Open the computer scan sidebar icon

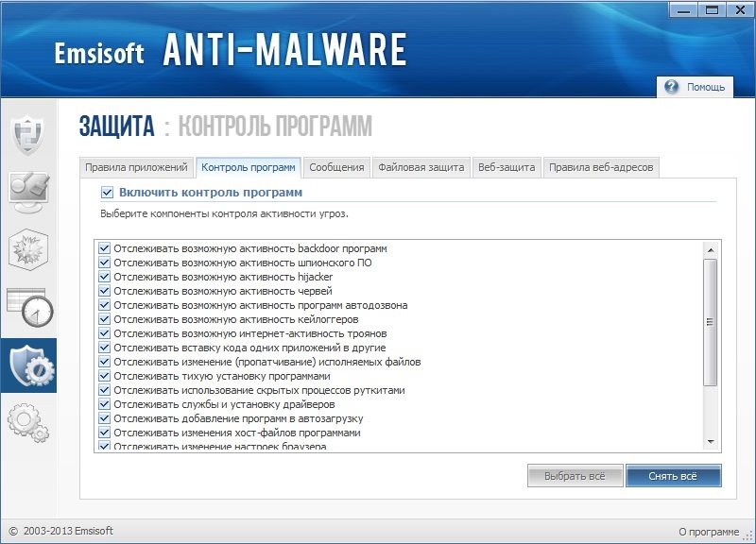29,192
